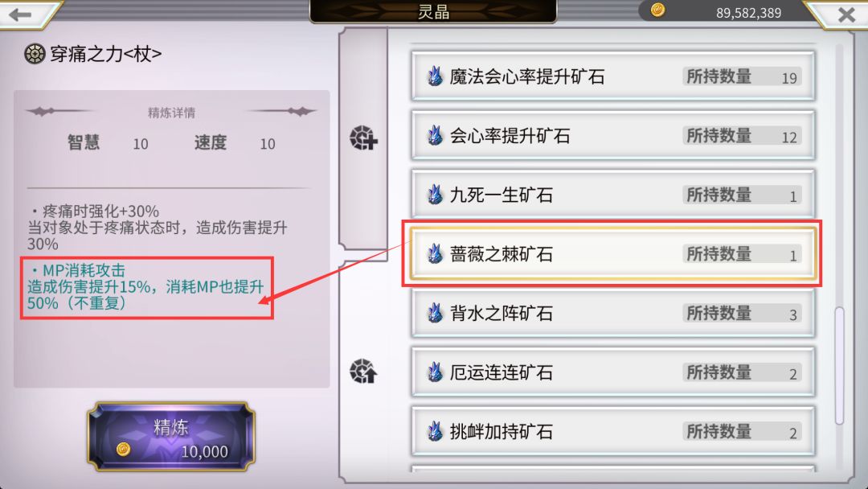Choose the 背水之阵矿石 entry
The image size is (868, 489).
tap(612, 314)
